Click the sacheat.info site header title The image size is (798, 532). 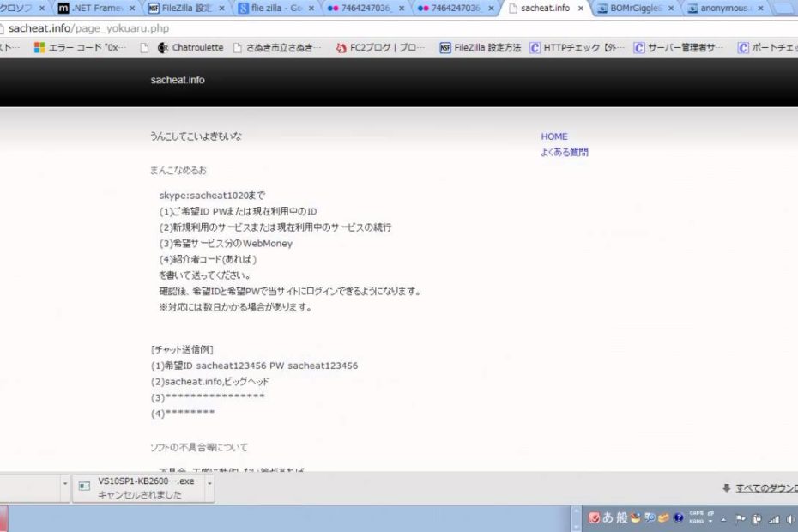[178, 81]
